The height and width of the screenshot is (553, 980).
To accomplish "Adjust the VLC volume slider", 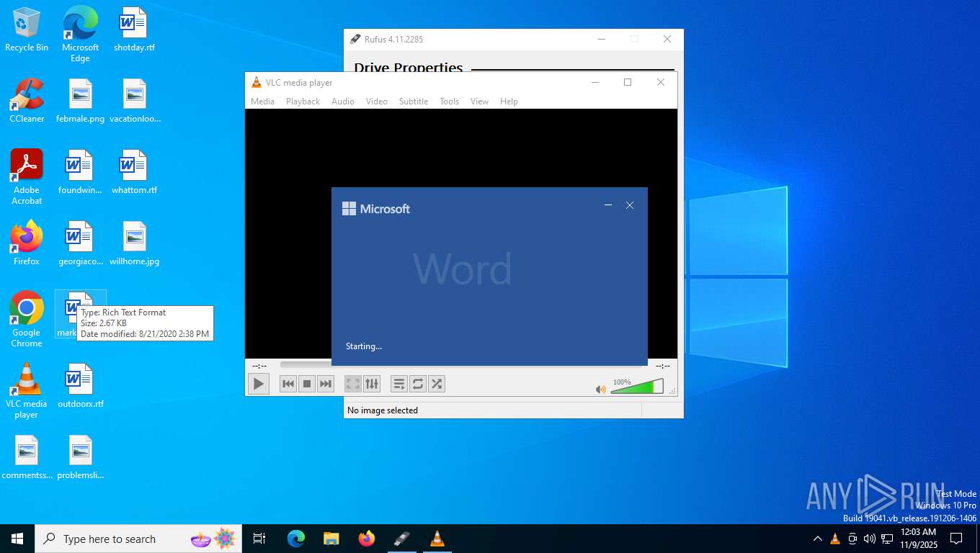I will pyautogui.click(x=637, y=387).
